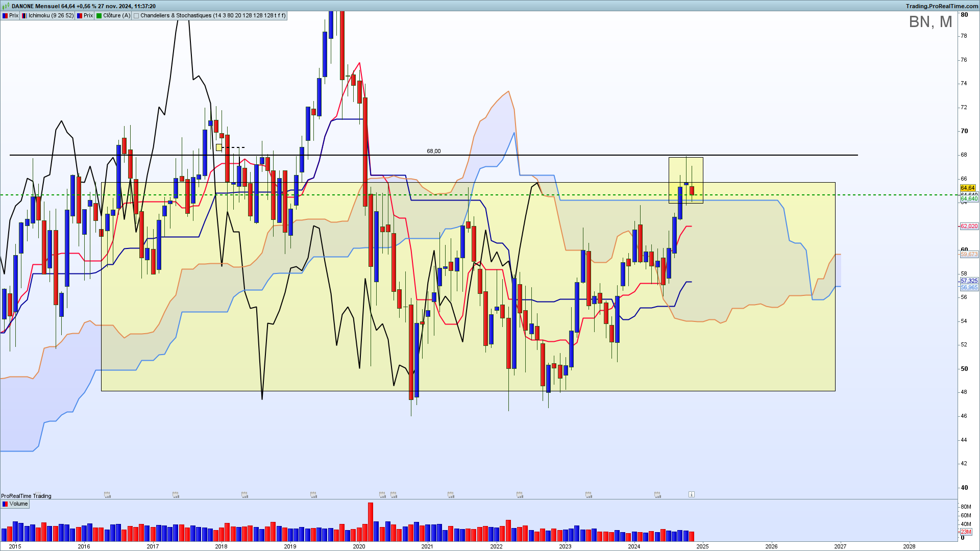The image size is (980, 551).
Task: Click the green Clôture (A) color icon
Action: 99,16
